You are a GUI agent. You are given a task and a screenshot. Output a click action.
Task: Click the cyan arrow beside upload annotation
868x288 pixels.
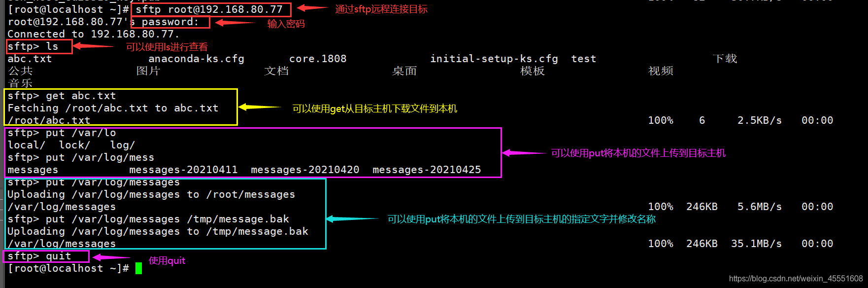(x=352, y=218)
